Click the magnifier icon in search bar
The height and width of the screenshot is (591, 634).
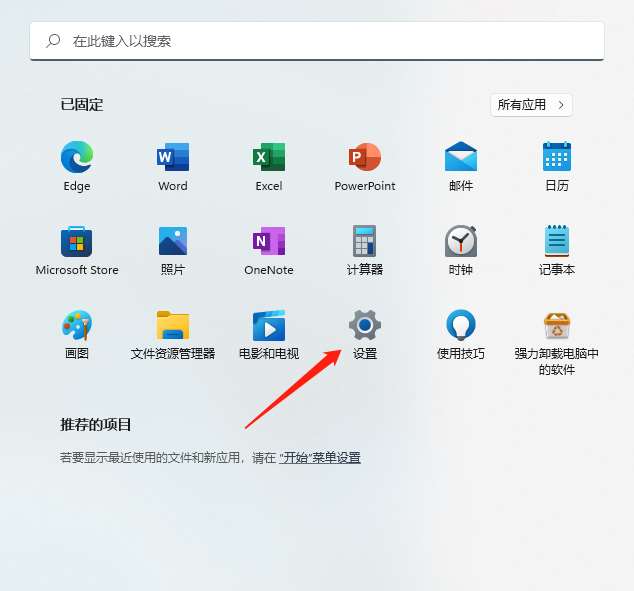click(x=53, y=41)
